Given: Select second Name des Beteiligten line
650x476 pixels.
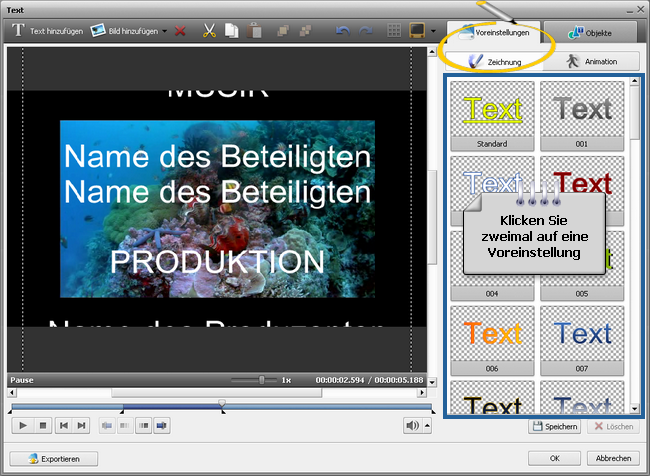Looking at the screenshot, I should (217, 192).
